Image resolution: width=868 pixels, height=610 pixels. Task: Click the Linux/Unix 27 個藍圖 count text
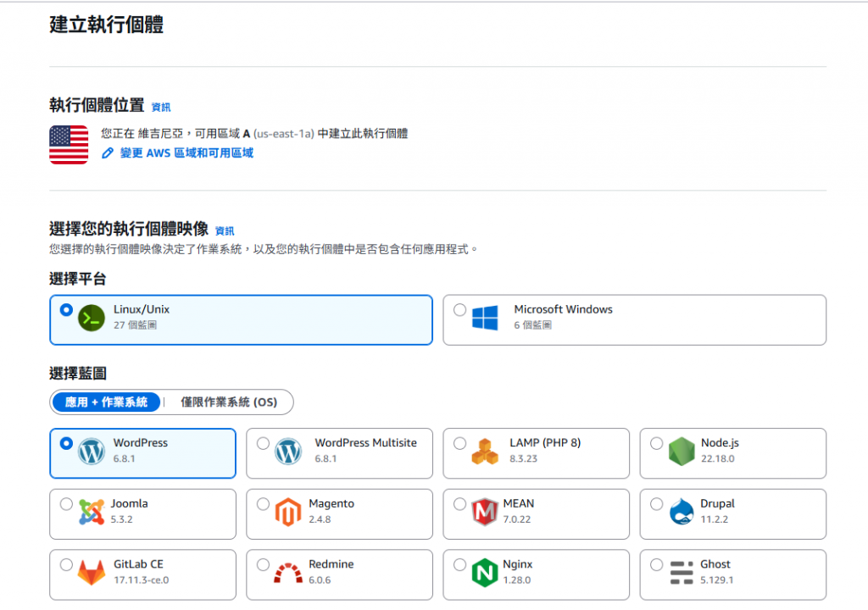(x=135, y=325)
